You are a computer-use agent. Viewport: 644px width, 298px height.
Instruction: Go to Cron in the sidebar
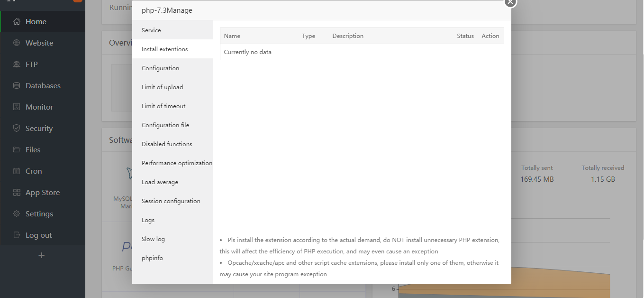tap(34, 171)
